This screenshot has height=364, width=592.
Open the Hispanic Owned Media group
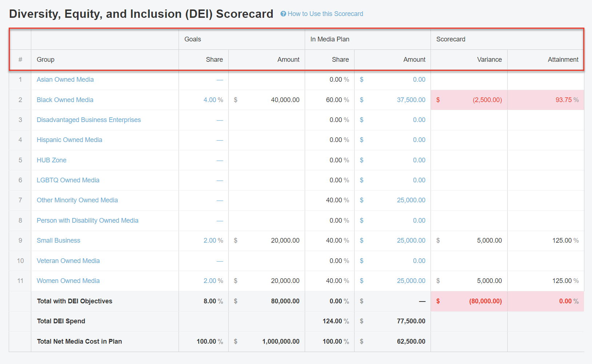[69, 140]
